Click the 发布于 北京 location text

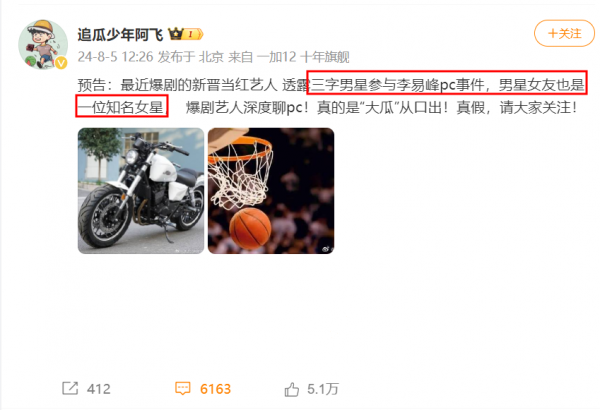coord(191,57)
